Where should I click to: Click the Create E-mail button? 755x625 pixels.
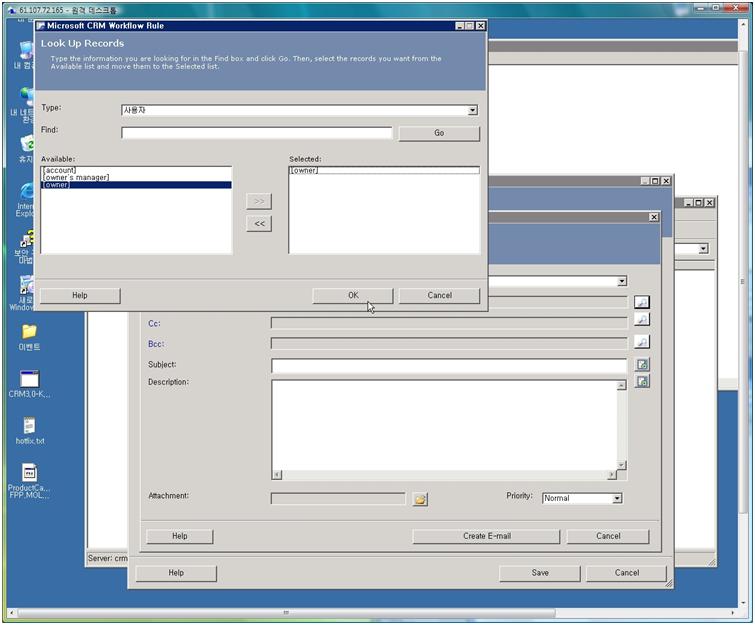pos(486,536)
